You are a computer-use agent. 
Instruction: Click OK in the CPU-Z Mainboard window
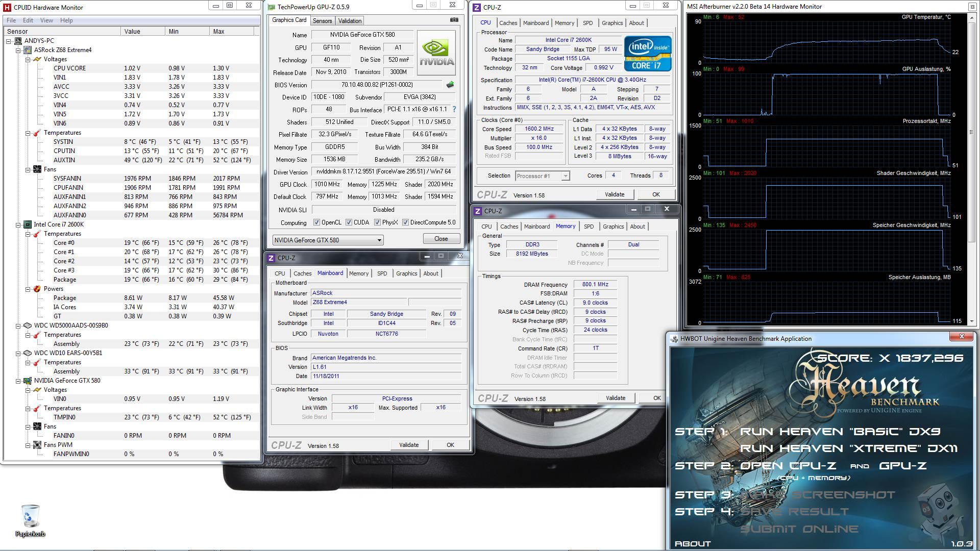[450, 445]
